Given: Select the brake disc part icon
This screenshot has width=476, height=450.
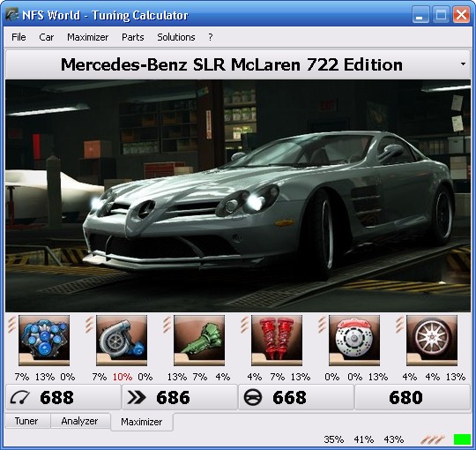Looking at the screenshot, I should [x=354, y=341].
